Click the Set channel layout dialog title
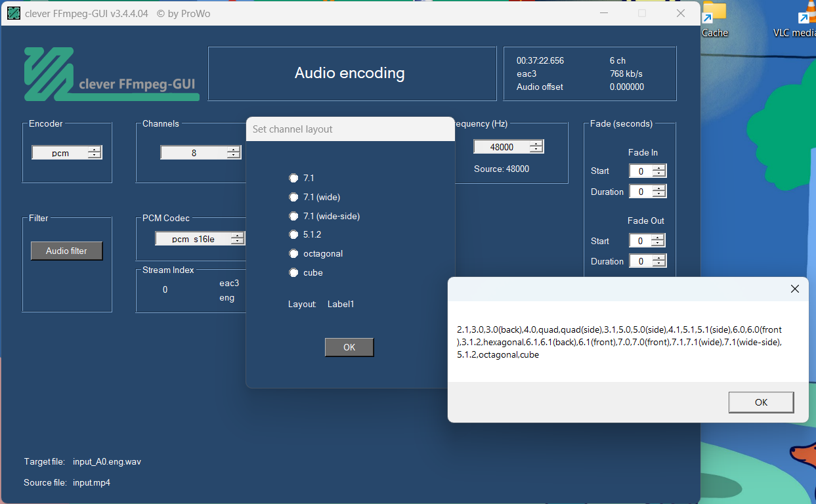816x504 pixels. pyautogui.click(x=293, y=129)
